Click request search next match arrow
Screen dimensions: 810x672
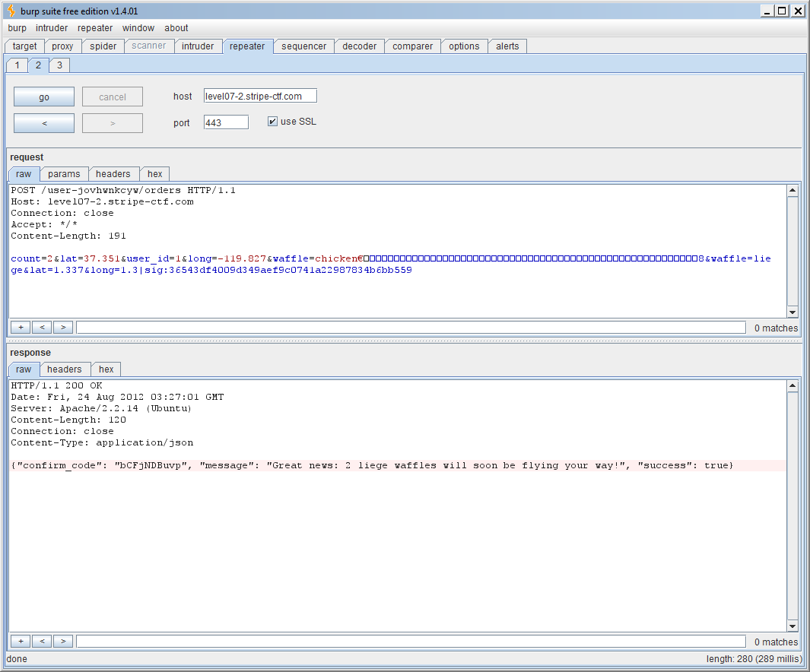click(x=63, y=327)
